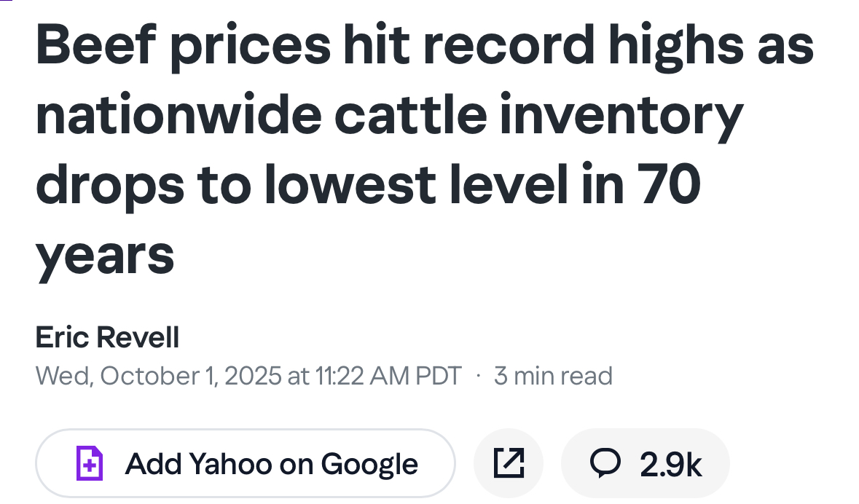
Task: Click the word "years" ending the headline
Action: tap(105, 254)
